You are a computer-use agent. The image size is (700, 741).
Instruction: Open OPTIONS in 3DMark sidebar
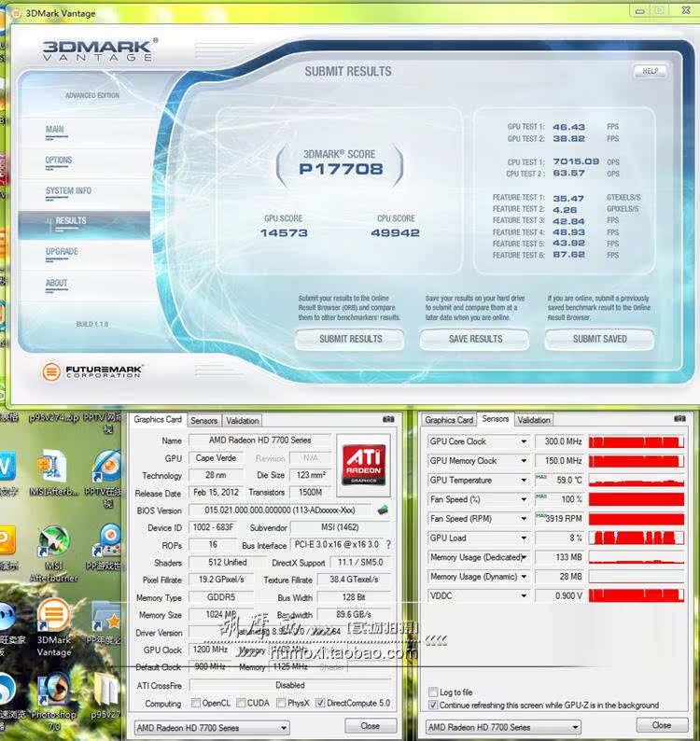tap(59, 161)
